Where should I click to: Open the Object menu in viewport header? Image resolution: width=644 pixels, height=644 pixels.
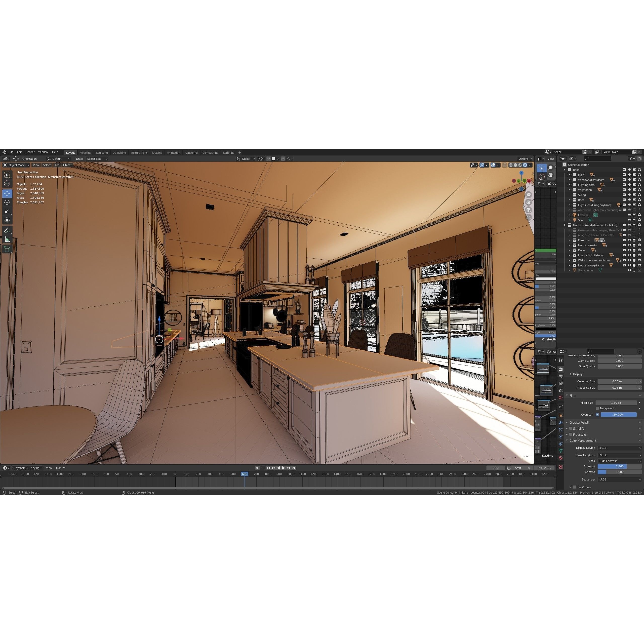coord(67,165)
